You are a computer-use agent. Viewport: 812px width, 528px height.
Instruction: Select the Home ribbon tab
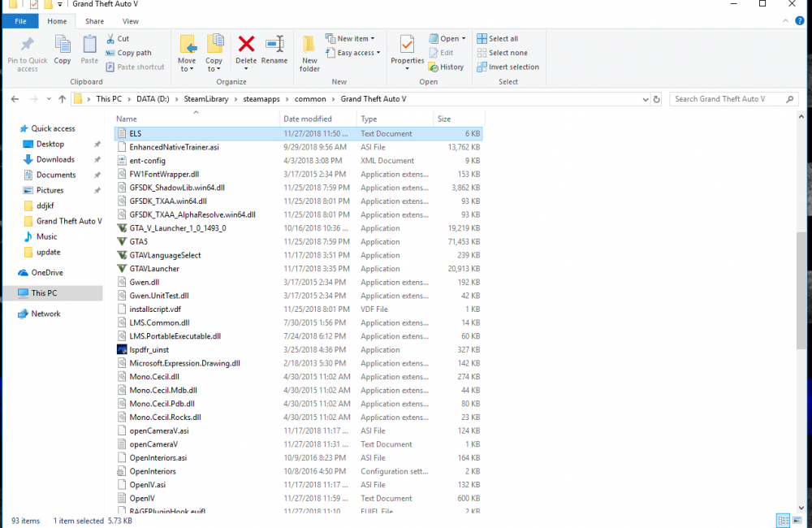click(x=57, y=21)
